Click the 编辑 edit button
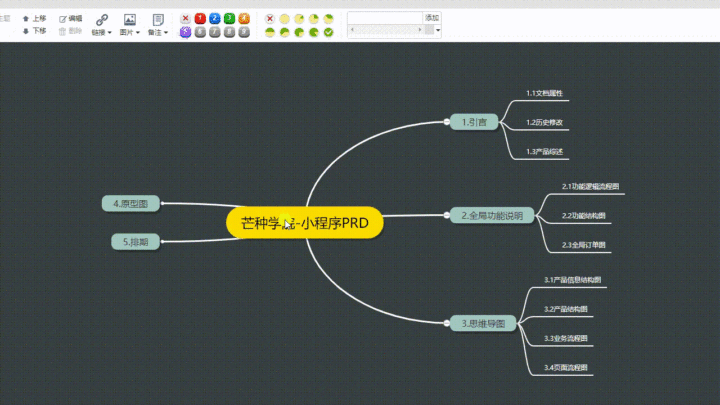The width and height of the screenshot is (720, 405). point(71,18)
